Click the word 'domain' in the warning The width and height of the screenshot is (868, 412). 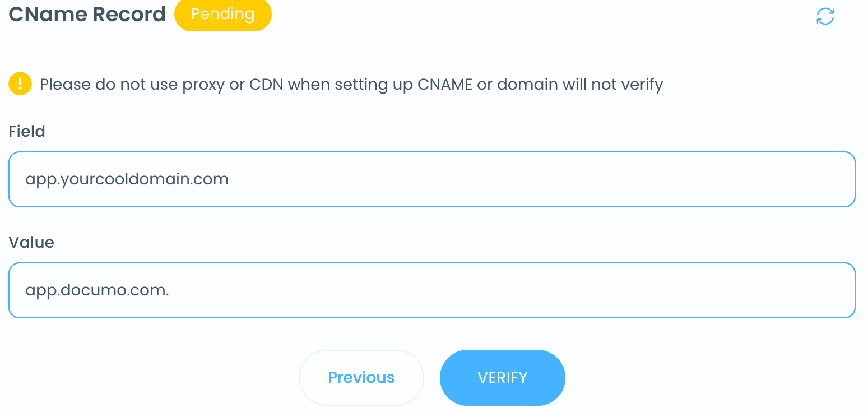click(x=527, y=85)
